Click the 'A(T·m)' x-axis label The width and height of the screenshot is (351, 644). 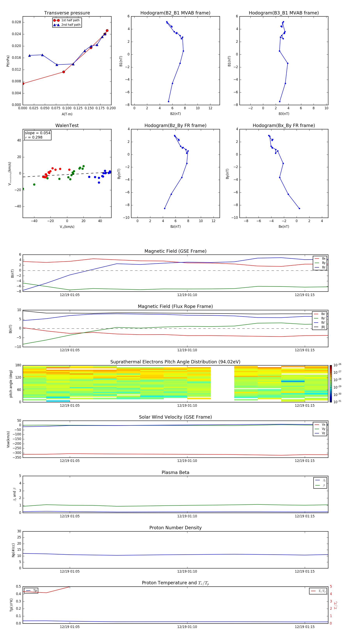pyautogui.click(x=67, y=114)
